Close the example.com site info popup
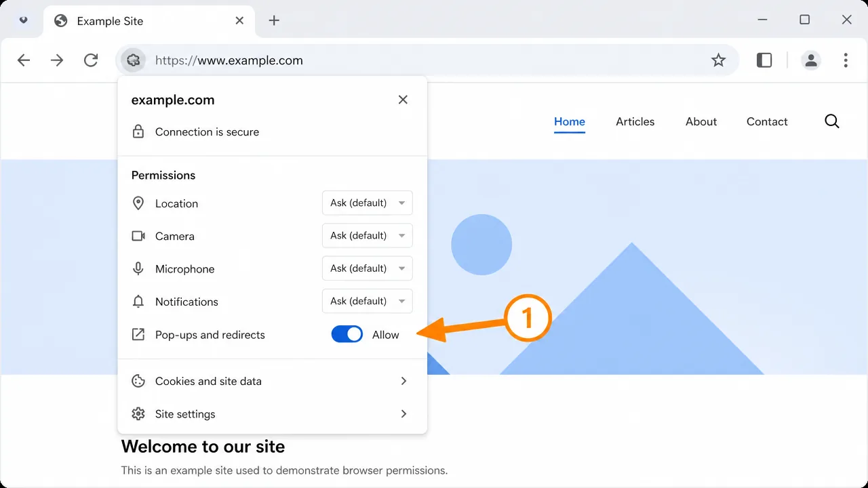Viewport: 868px width, 488px height. (403, 100)
